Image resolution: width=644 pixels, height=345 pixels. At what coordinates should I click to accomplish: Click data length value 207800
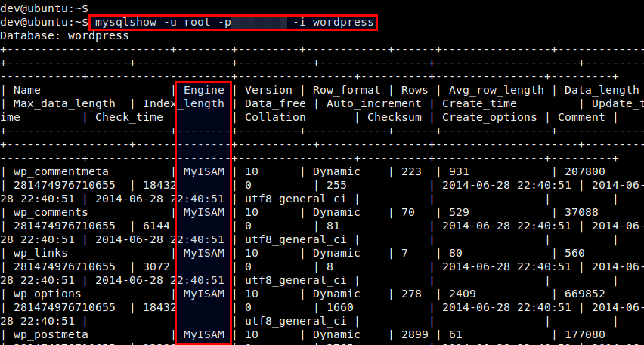pyautogui.click(x=584, y=171)
